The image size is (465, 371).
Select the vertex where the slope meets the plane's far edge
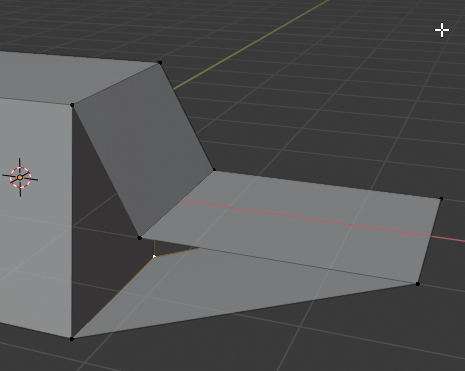coord(214,170)
